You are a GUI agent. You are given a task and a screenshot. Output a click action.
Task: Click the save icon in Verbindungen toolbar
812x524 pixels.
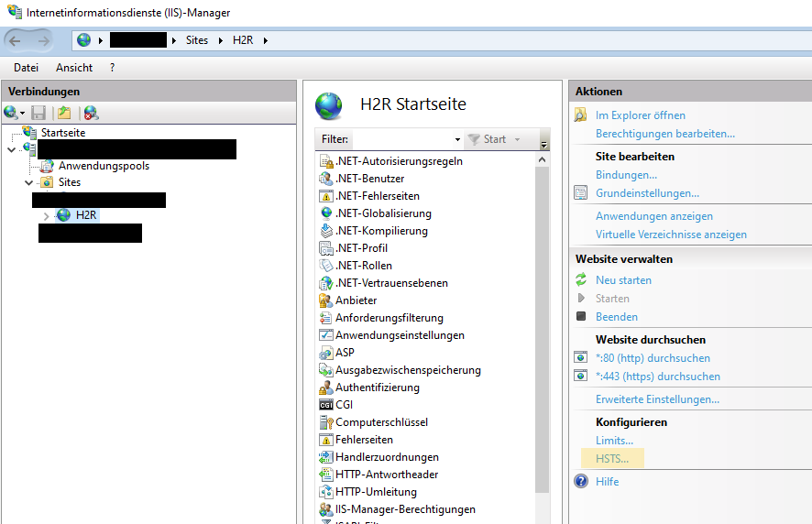(38, 113)
